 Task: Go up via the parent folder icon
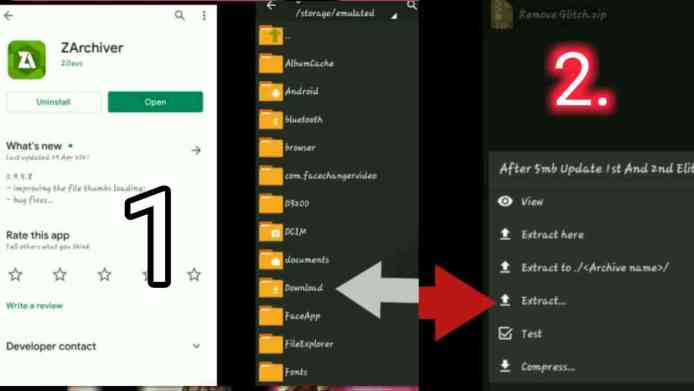271,35
